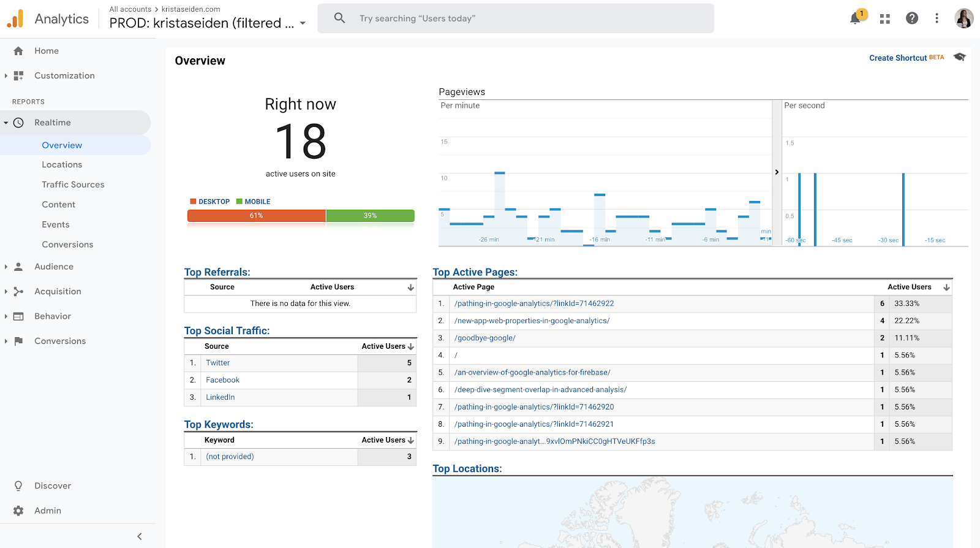The width and height of the screenshot is (980, 548).
Task: Toggle the pageviews chart panel arrow
Action: pyautogui.click(x=777, y=172)
